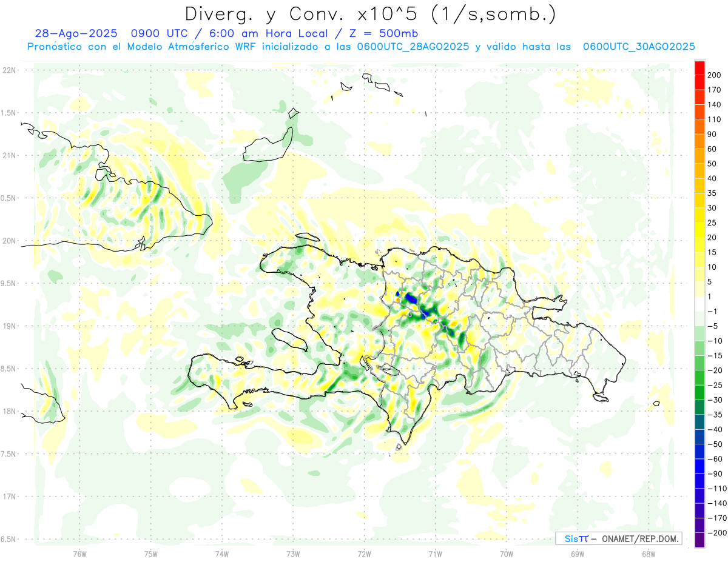
Task: Click the positive '200' legend value
Action: click(x=715, y=75)
